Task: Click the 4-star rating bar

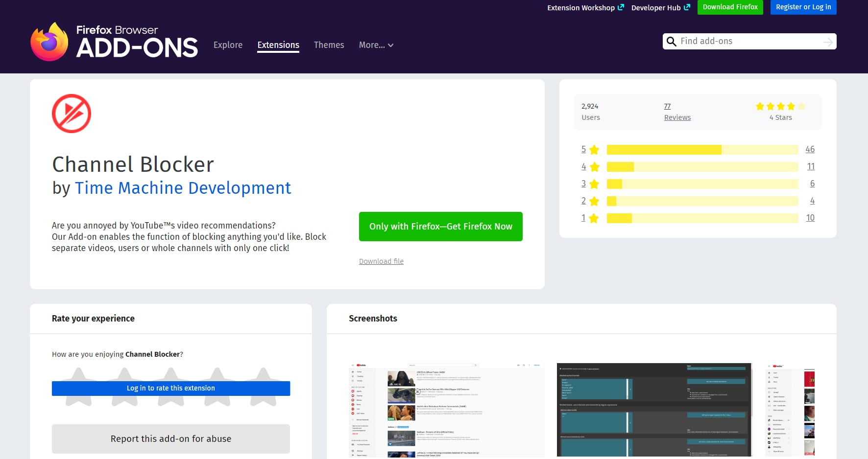Action: [702, 167]
